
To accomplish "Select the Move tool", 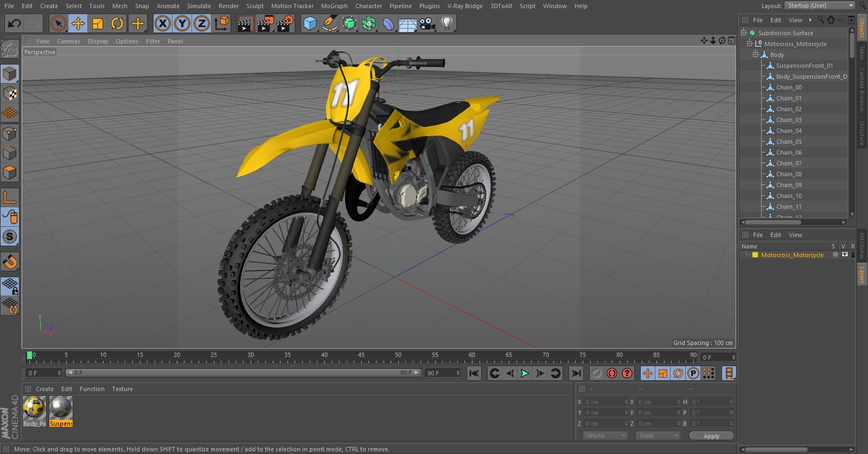I will pyautogui.click(x=78, y=23).
